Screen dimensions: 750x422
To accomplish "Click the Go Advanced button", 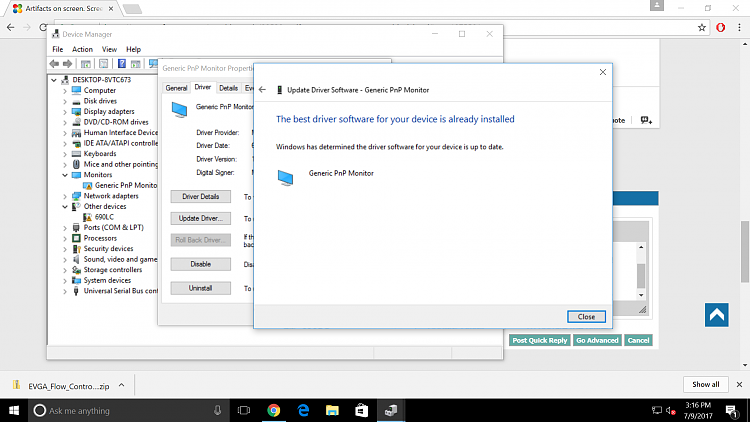I will click(597, 340).
